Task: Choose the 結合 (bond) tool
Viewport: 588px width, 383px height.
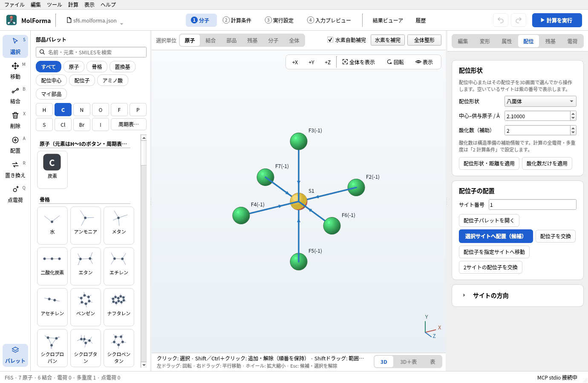Action: [x=15, y=95]
